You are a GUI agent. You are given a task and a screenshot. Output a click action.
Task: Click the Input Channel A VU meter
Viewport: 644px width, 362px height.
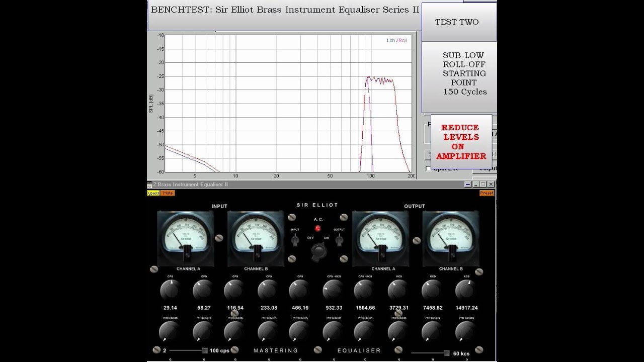(x=186, y=238)
